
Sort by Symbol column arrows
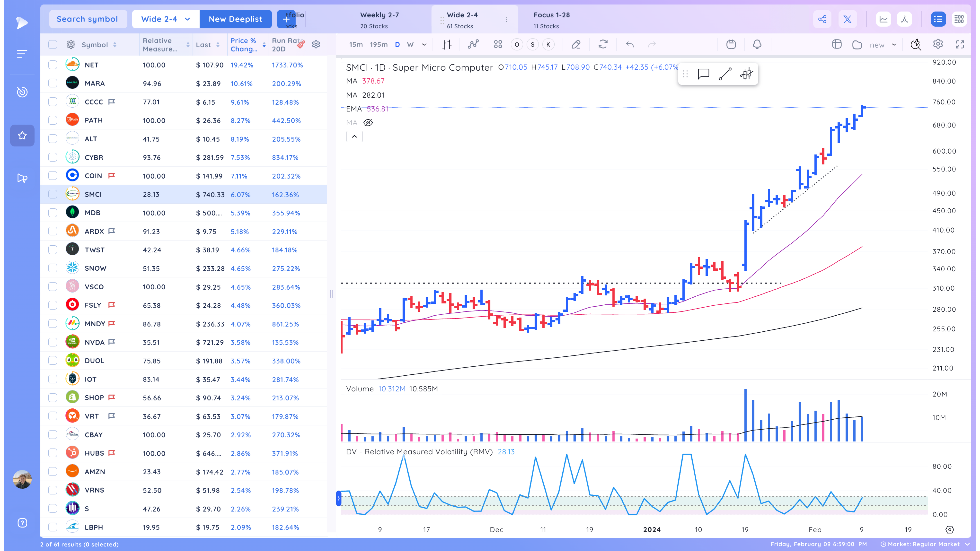tap(114, 44)
